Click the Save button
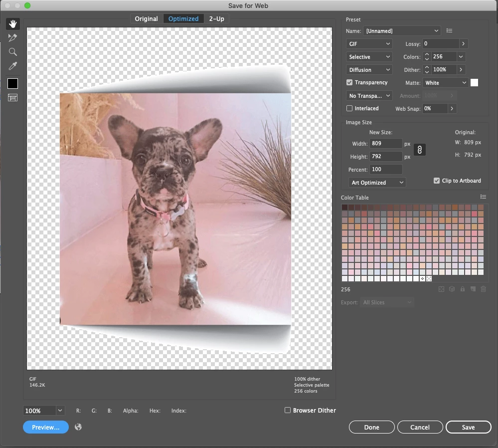 click(469, 428)
